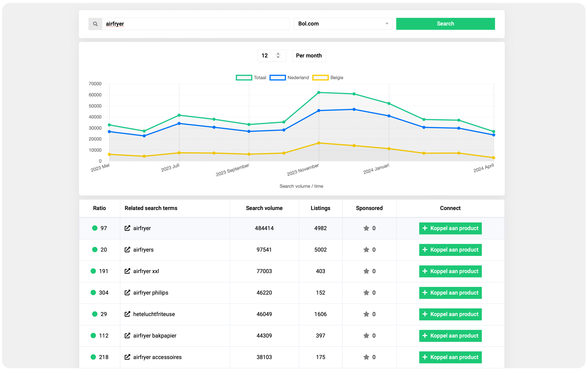The width and height of the screenshot is (588, 369).
Task: Click the green ratio dot for ratio 304
Action: 93,292
